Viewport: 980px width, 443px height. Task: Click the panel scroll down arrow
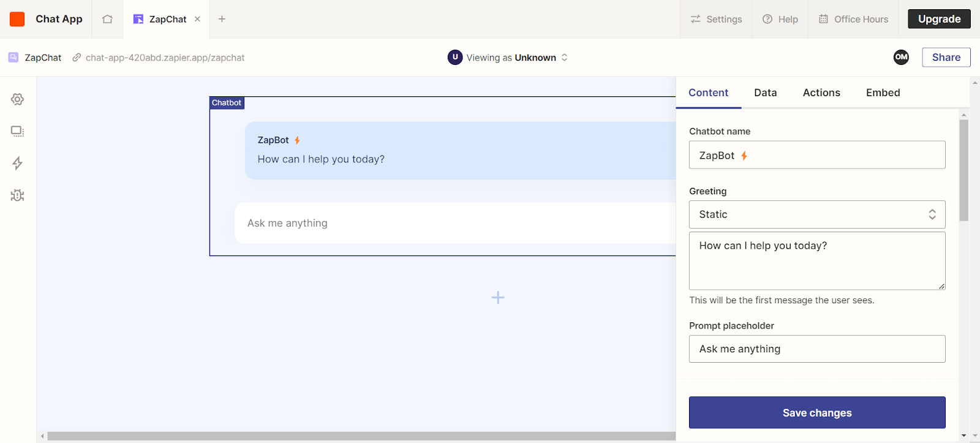963,436
